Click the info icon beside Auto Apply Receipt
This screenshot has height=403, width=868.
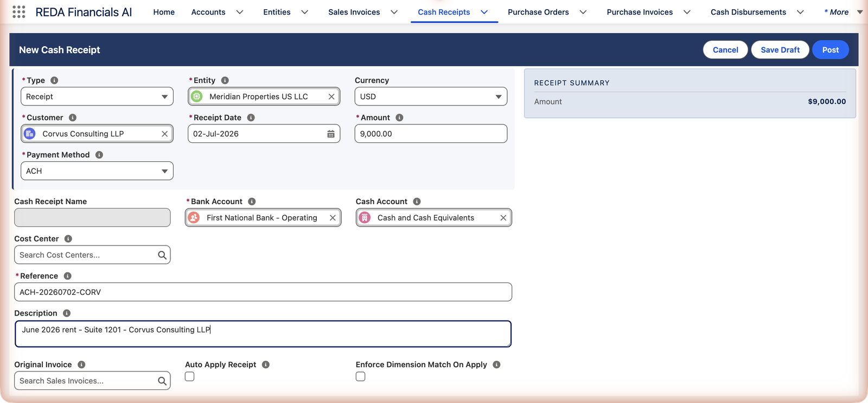point(266,365)
